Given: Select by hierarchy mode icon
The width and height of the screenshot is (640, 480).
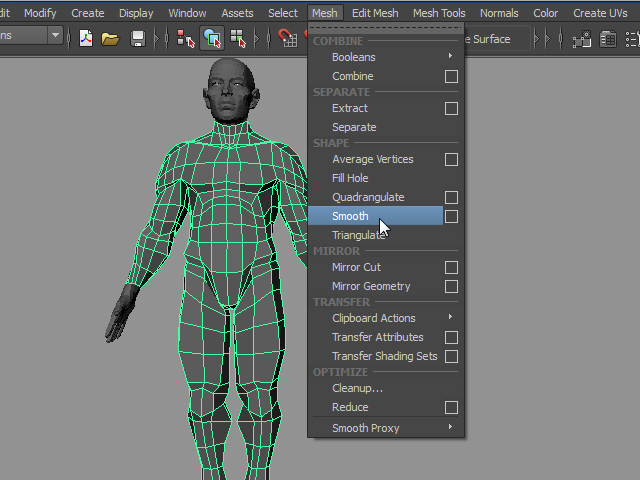Looking at the screenshot, I should coord(185,39).
